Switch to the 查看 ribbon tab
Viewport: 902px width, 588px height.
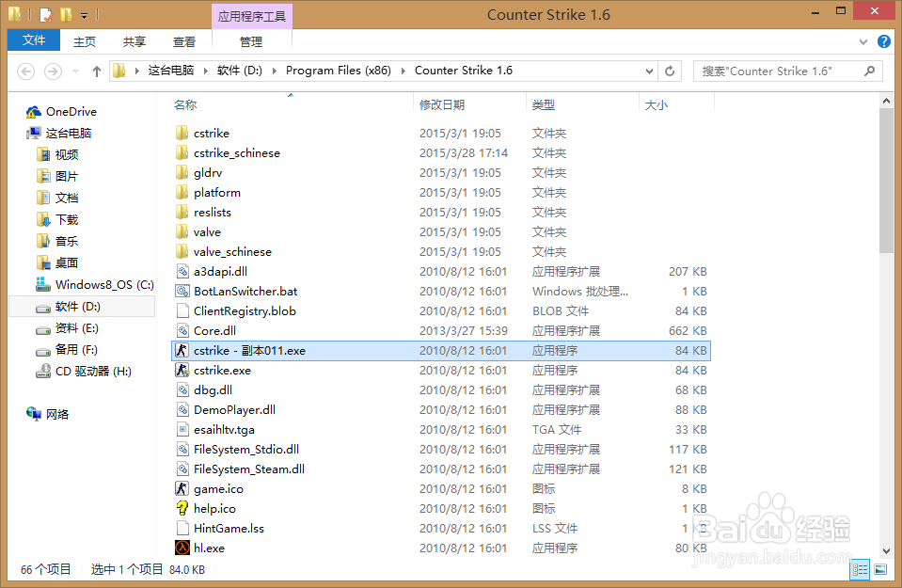click(x=183, y=41)
